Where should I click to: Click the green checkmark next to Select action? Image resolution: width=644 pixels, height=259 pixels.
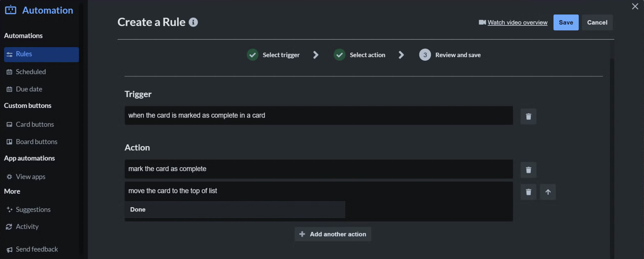[339, 55]
